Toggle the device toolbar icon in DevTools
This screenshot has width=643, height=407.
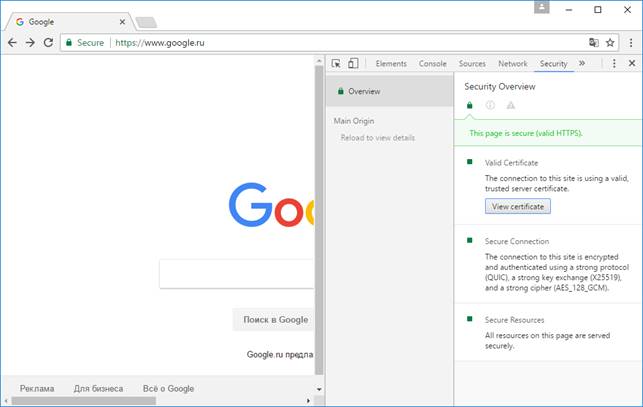(x=353, y=64)
